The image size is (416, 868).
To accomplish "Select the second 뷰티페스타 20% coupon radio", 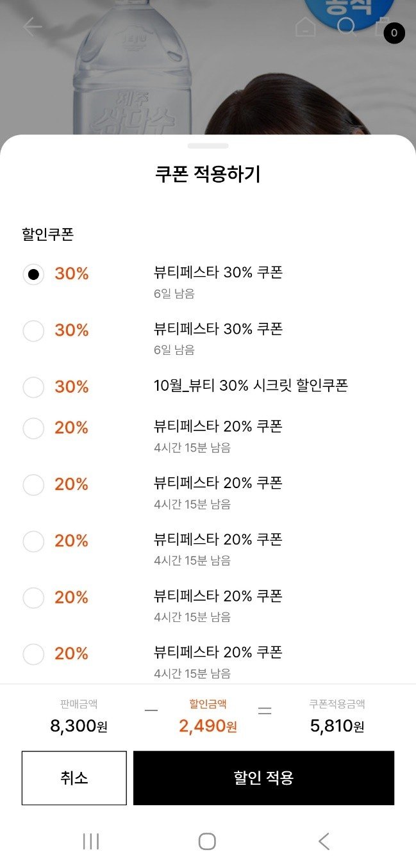I will (x=33, y=484).
